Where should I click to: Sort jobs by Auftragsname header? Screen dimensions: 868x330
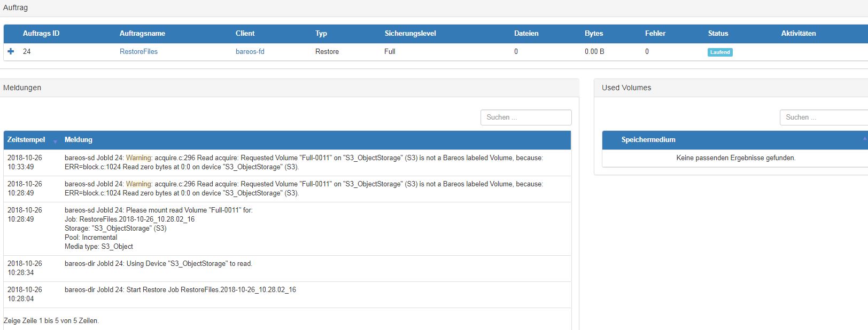(142, 34)
